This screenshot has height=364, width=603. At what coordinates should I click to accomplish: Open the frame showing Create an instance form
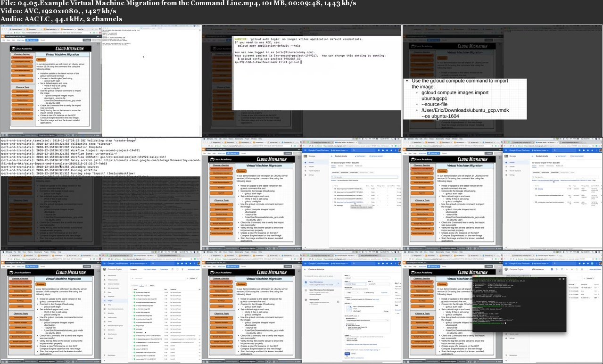pos(302,306)
